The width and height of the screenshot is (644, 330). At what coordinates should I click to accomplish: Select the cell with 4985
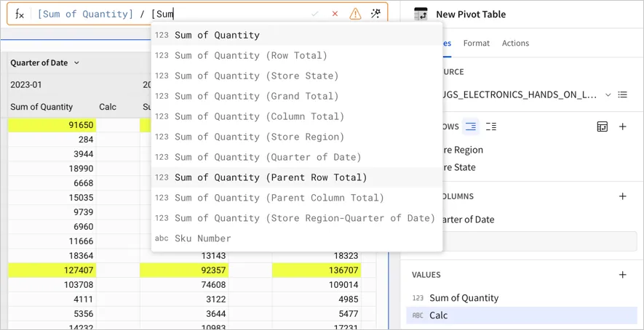coord(317,299)
